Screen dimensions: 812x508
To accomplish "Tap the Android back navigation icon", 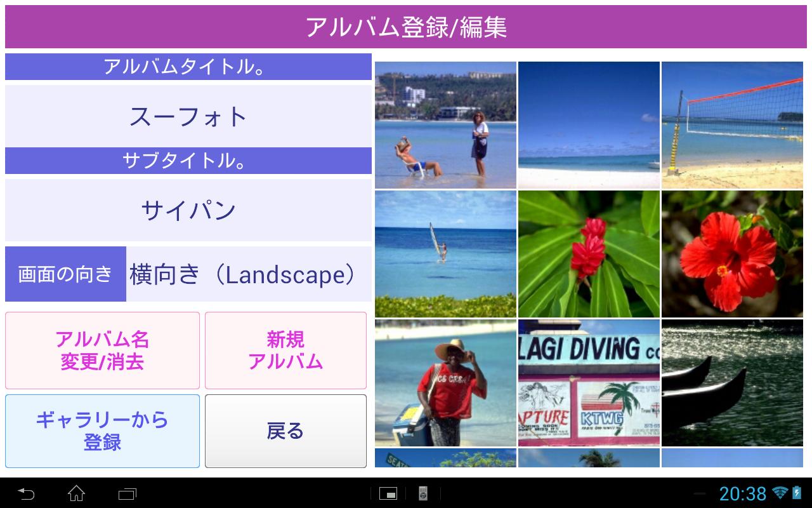I will click(x=26, y=493).
